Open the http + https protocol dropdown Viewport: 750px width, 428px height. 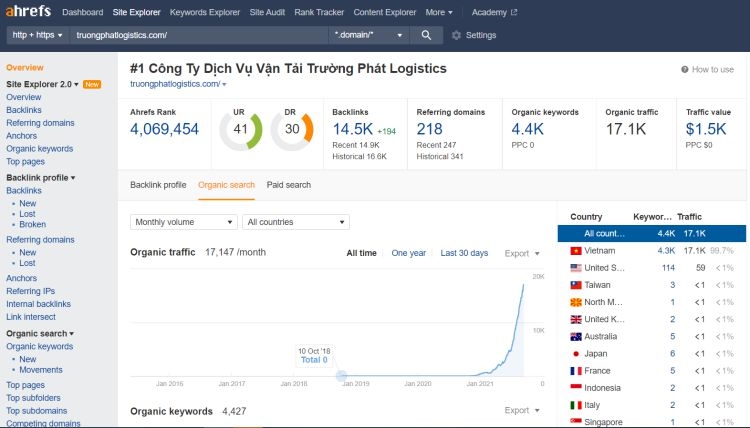(x=37, y=35)
